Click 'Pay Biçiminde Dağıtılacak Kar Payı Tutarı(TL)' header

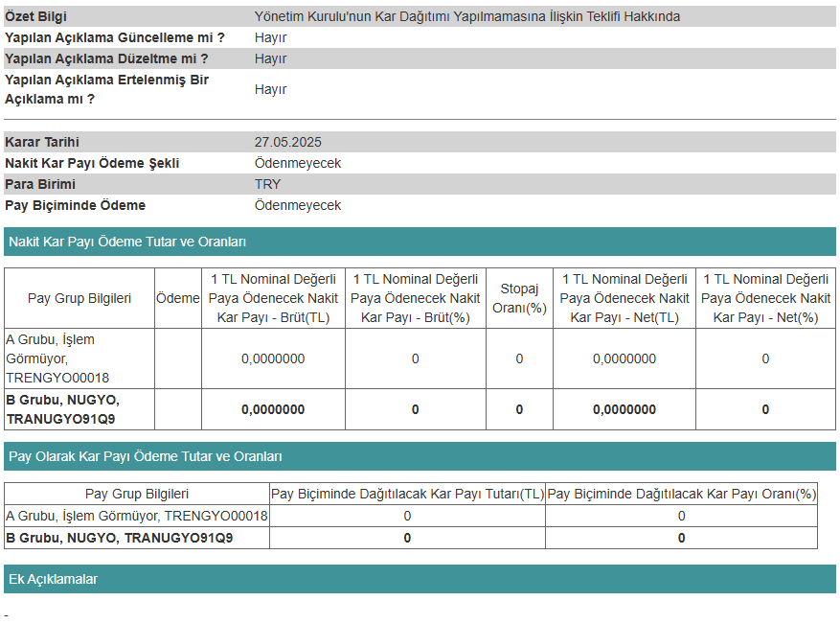[407, 494]
